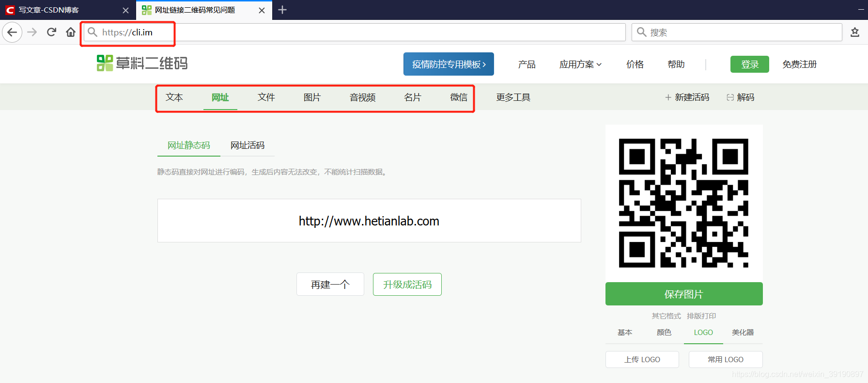The image size is (868, 383).
Task: Expand the 应用方案 dropdown
Action: (x=580, y=64)
